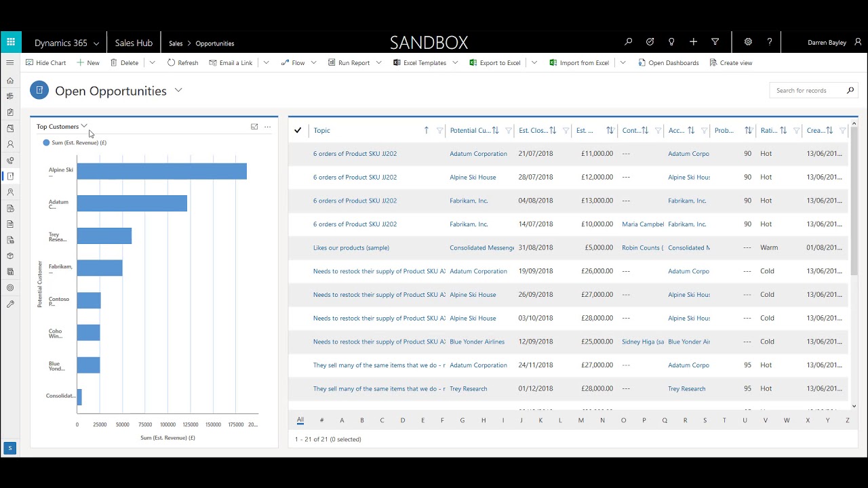868x488 pixels.
Task: Expand Dynamics 365 app dropdown
Action: click(x=96, y=43)
